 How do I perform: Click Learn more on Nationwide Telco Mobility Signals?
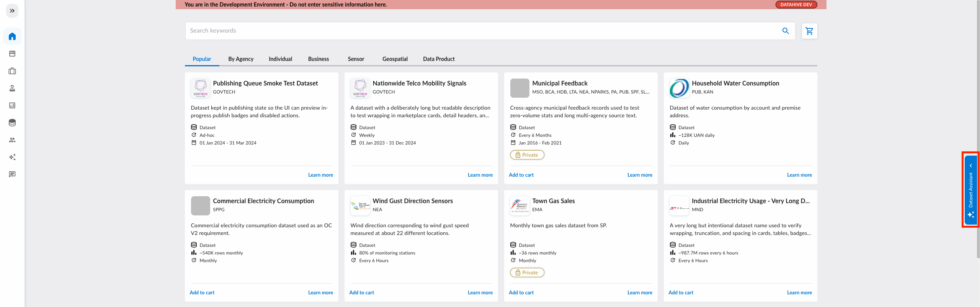pos(480,175)
